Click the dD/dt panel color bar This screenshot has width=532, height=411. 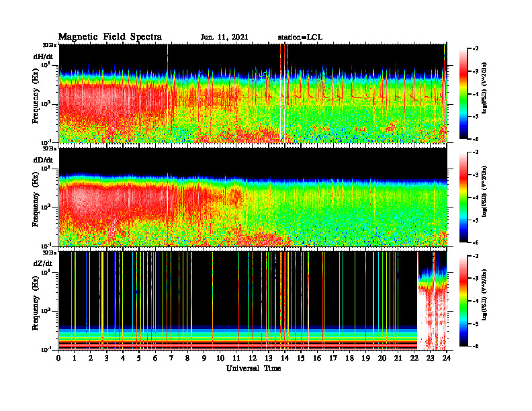click(x=463, y=197)
